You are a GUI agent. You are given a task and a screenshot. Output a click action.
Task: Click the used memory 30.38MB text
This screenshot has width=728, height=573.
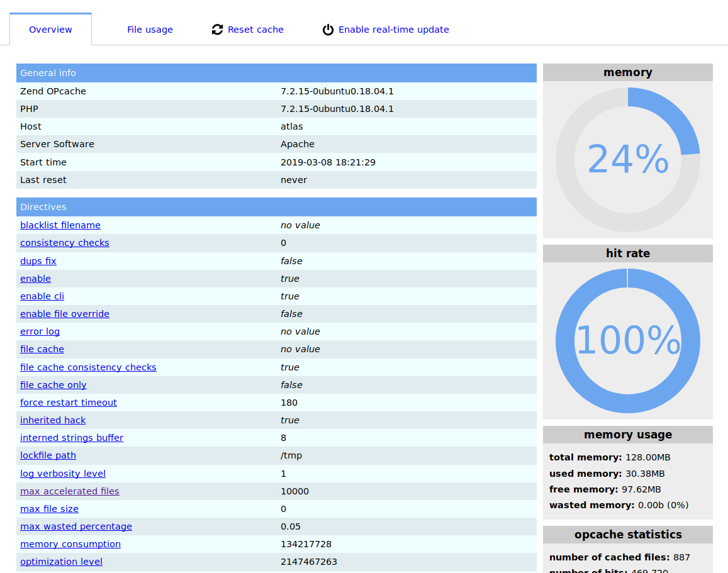(x=607, y=474)
